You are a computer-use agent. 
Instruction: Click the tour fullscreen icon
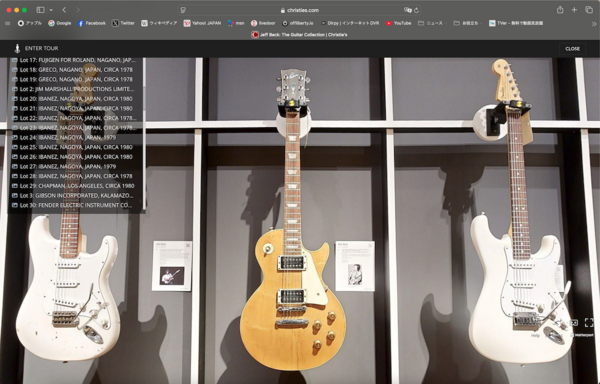tap(589, 322)
